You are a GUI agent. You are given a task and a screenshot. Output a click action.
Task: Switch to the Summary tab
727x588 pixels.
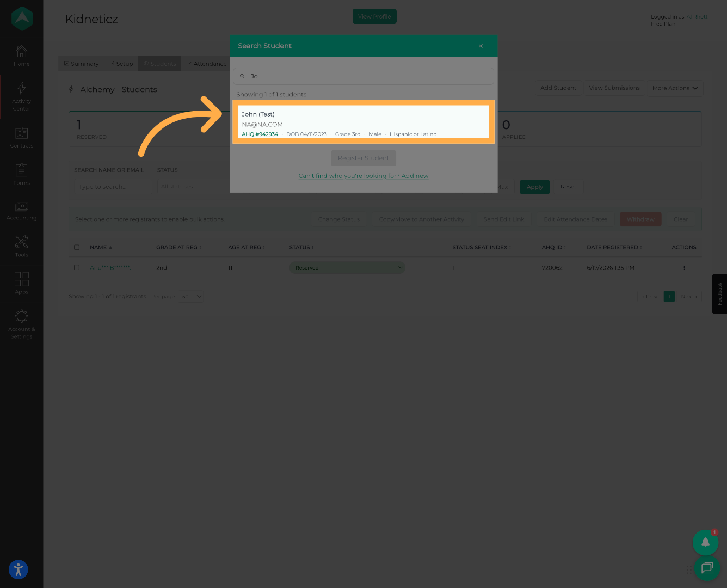pyautogui.click(x=82, y=64)
